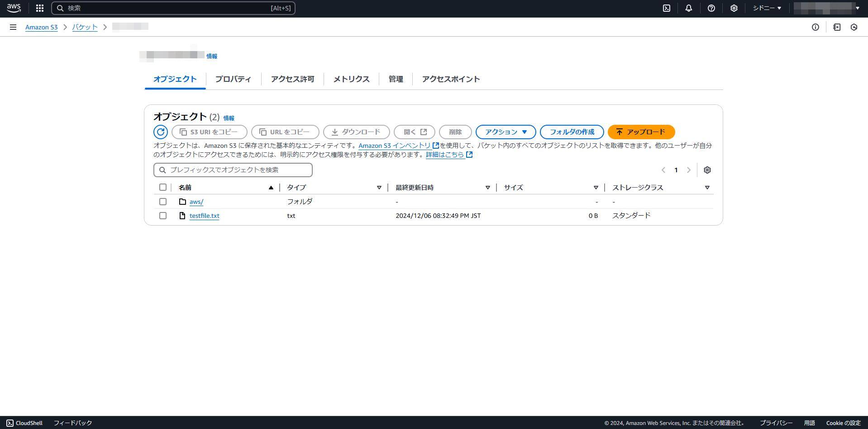Open the aws/ folder link
Screen dimensions: 868x429
[196, 202]
